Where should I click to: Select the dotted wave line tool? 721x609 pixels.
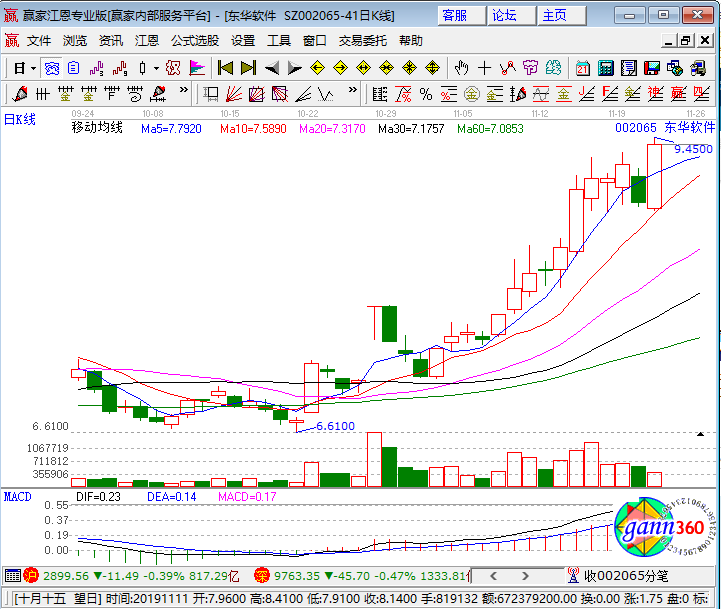[326, 94]
